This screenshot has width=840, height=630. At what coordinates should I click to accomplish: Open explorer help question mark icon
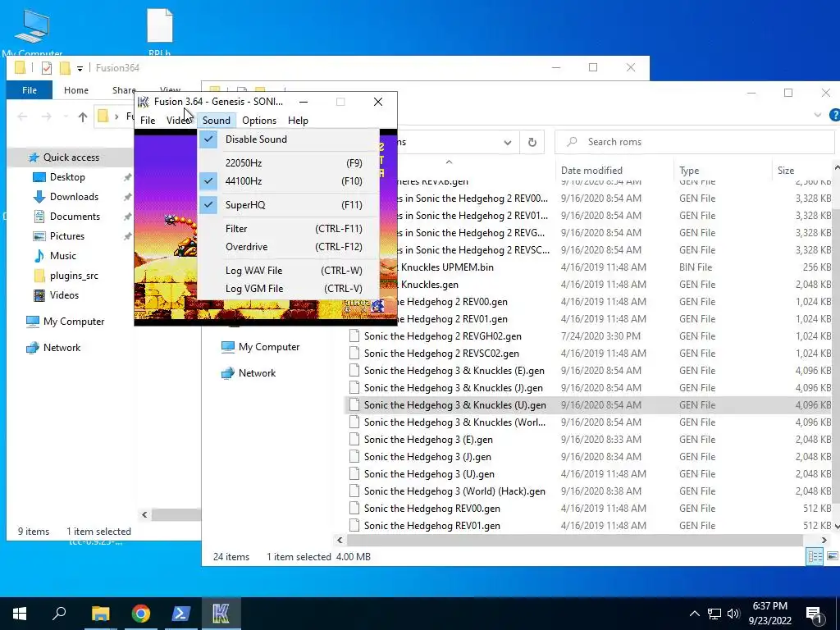(834, 115)
